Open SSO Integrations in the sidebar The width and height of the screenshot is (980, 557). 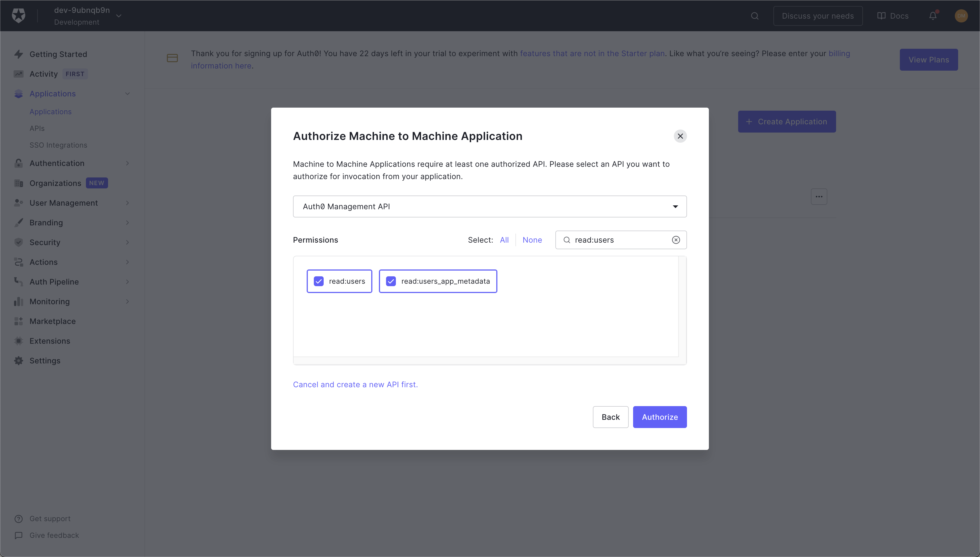[58, 145]
